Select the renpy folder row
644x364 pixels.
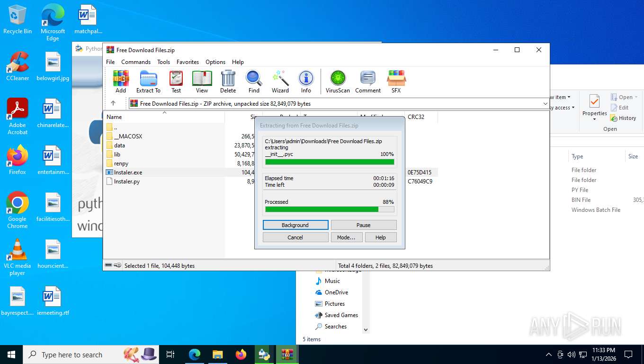(x=121, y=163)
